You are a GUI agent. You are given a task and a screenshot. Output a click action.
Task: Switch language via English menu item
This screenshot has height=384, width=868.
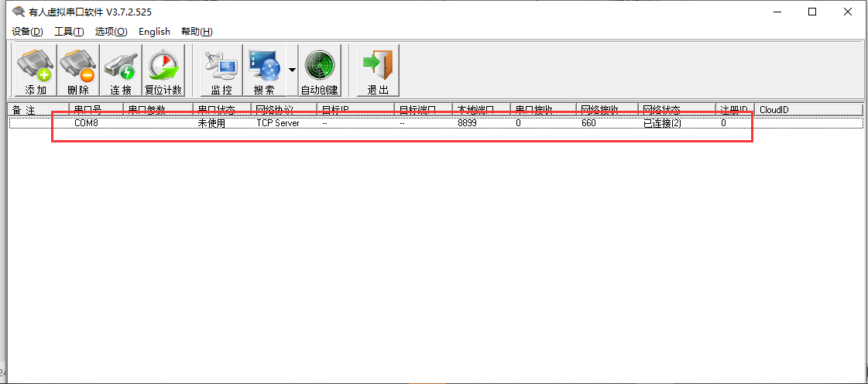point(154,32)
